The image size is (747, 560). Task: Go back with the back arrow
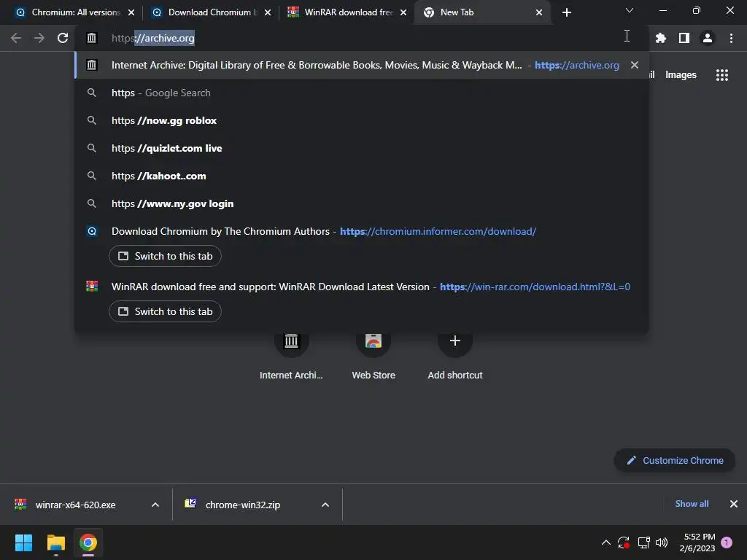click(16, 38)
